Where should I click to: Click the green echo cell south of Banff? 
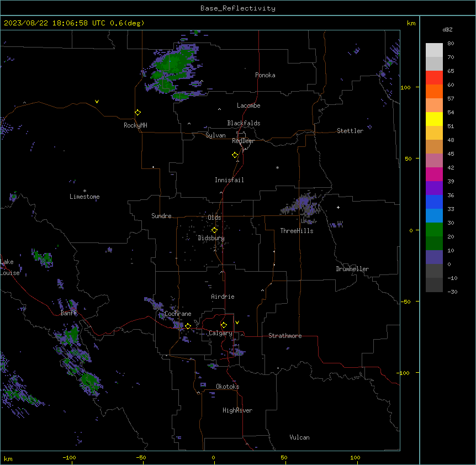(71, 335)
